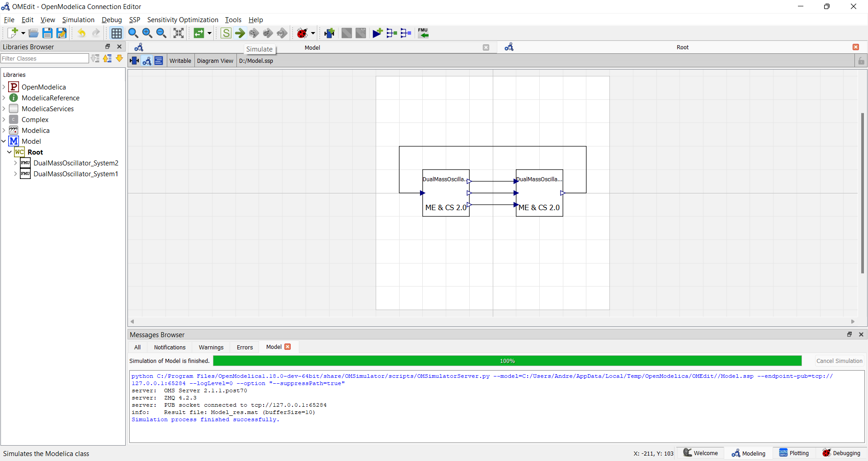Expand the DualMassOscillator_System2 tree node

tap(15, 163)
